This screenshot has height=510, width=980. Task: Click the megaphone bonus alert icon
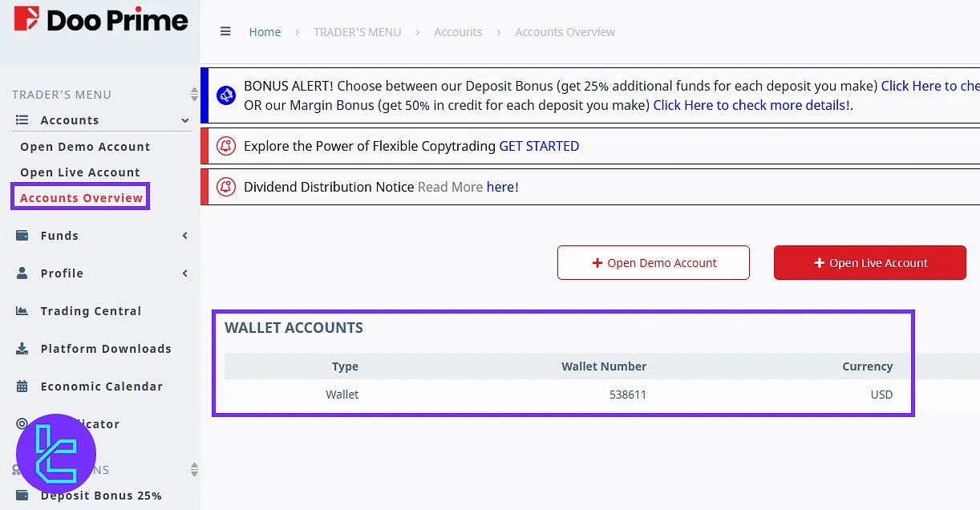point(226,95)
